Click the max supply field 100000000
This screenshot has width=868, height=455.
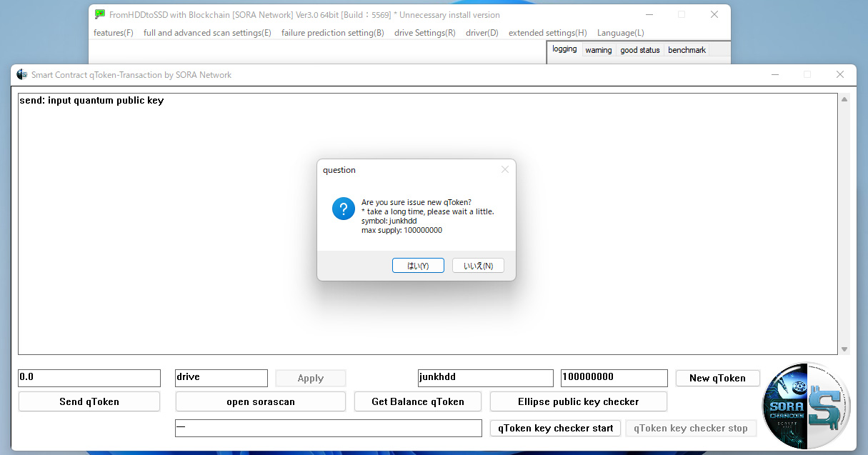tap(614, 378)
